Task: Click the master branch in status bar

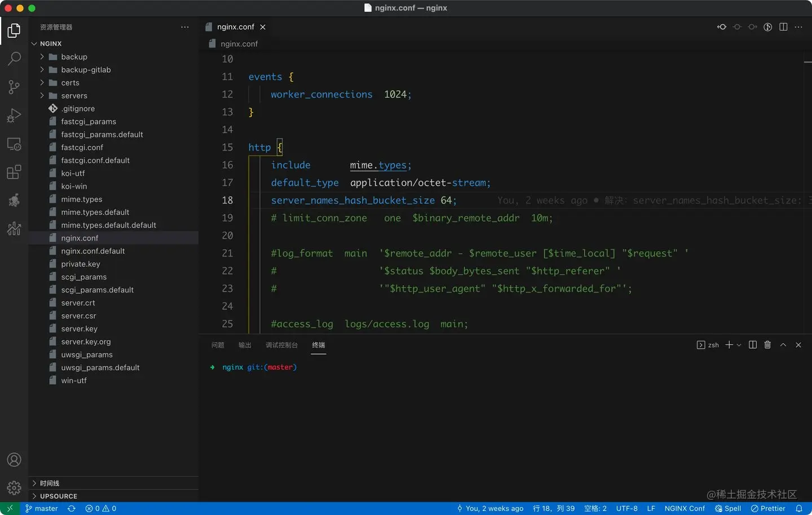Action: [42, 508]
